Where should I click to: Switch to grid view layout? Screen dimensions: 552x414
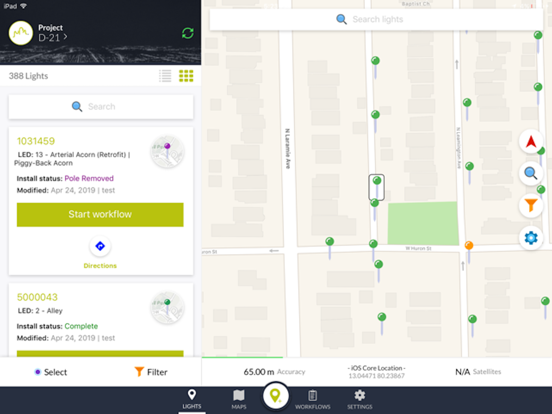[x=186, y=76]
